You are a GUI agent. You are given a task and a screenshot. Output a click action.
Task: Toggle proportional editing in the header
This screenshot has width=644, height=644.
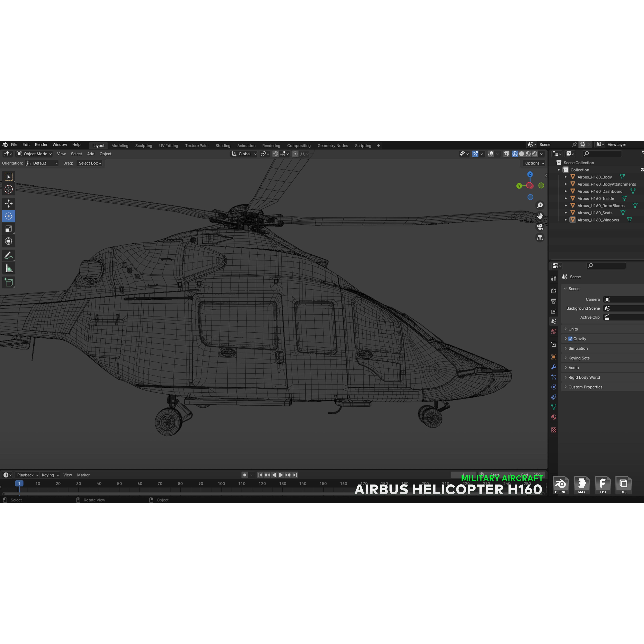click(x=295, y=154)
